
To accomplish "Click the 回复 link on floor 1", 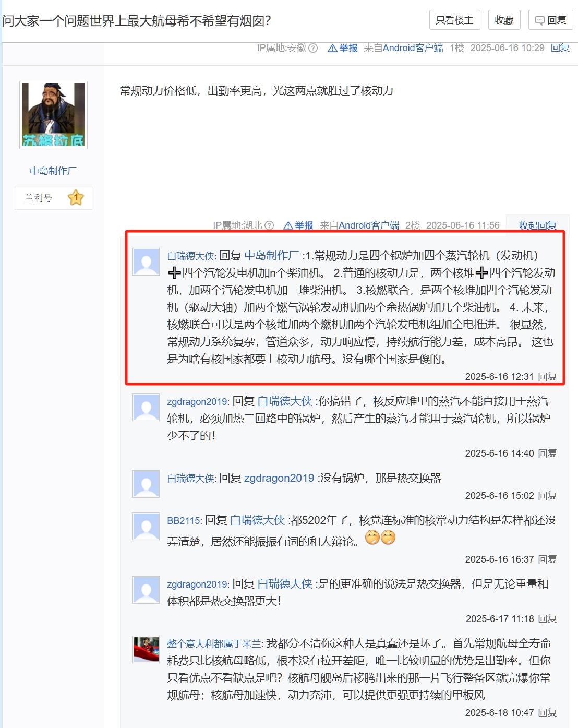I will (560, 48).
